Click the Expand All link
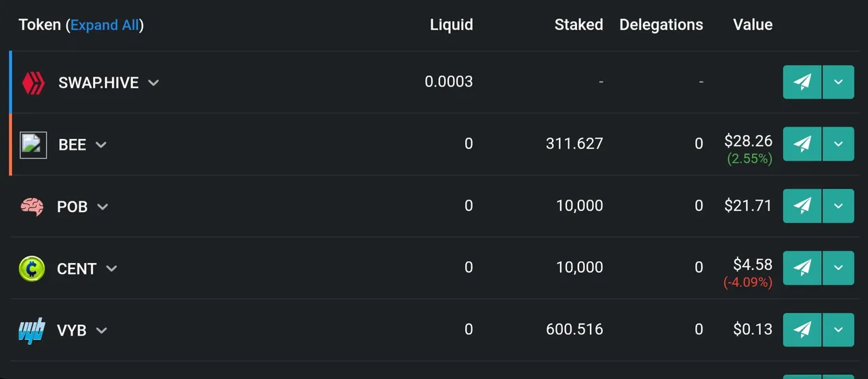 pos(104,25)
